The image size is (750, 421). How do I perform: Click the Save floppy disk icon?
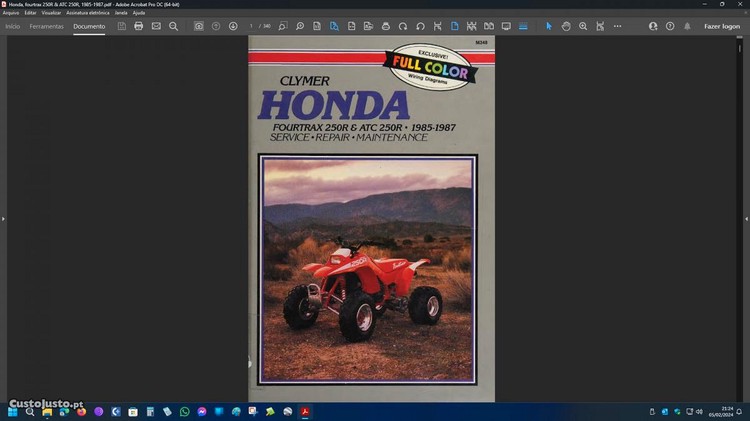tap(122, 26)
